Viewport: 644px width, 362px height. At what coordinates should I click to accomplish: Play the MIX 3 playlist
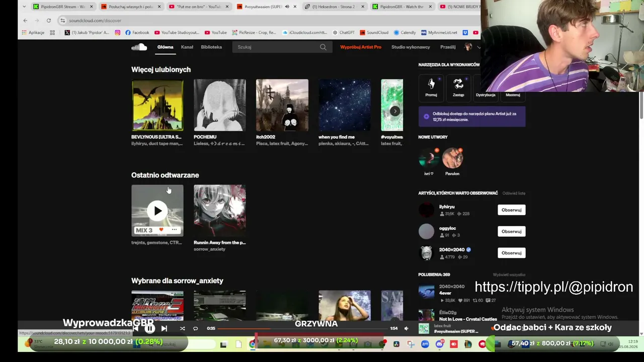(x=157, y=211)
